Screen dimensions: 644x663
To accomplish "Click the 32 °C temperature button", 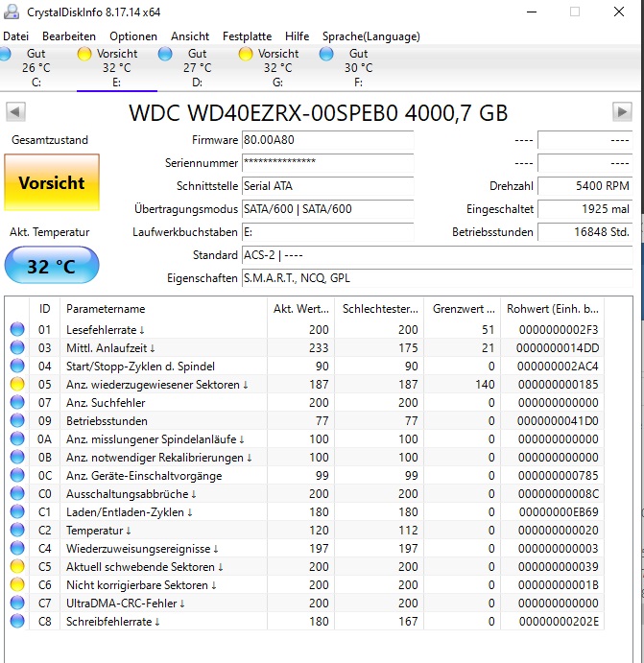I will coord(52,266).
